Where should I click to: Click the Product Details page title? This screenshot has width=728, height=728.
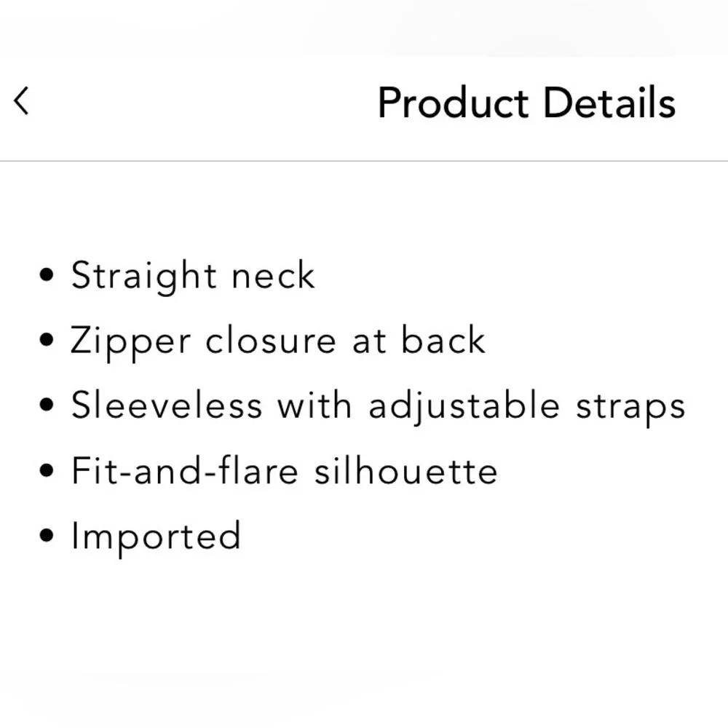[526, 103]
